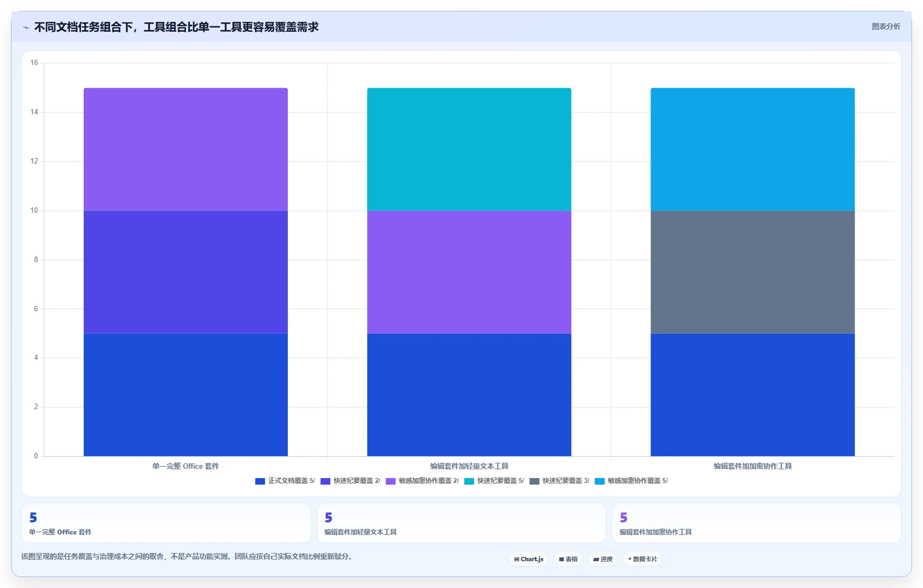Toggle legend item 正式文档覆盖 5/
Image resolution: width=923 pixels, height=588 pixels.
click(x=285, y=481)
